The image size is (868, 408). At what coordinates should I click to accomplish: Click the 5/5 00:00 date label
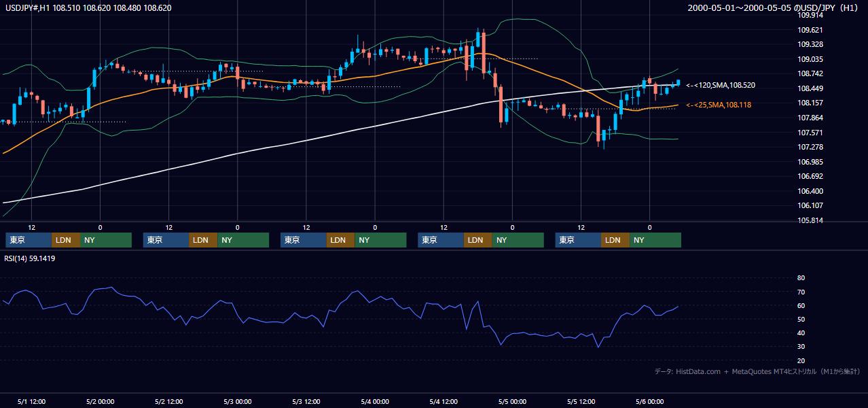[x=512, y=402]
